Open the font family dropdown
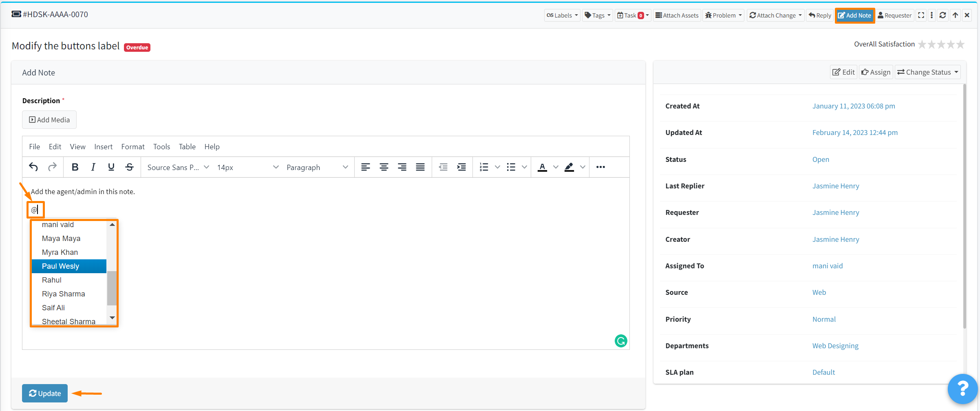This screenshot has height=411, width=980. click(x=177, y=167)
